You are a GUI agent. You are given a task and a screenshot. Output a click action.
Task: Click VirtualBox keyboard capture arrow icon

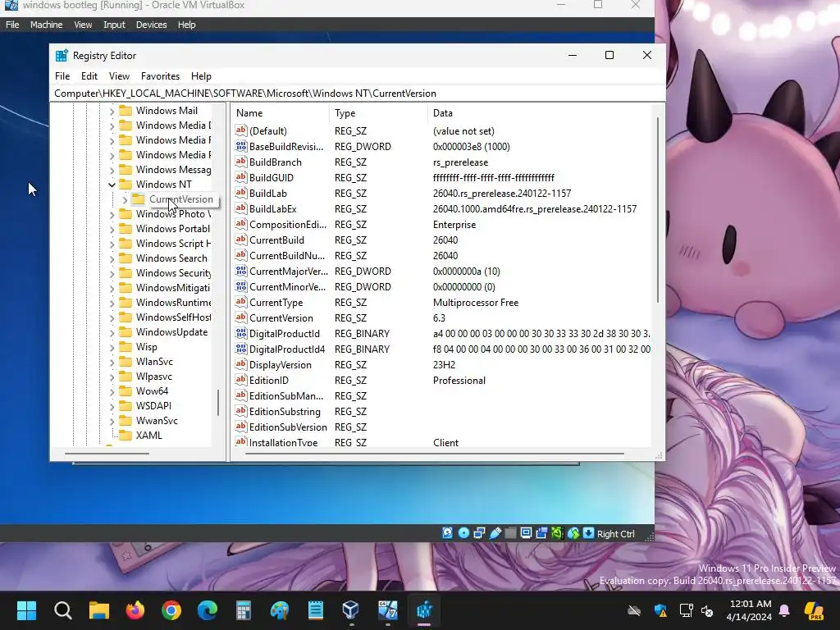589,533
